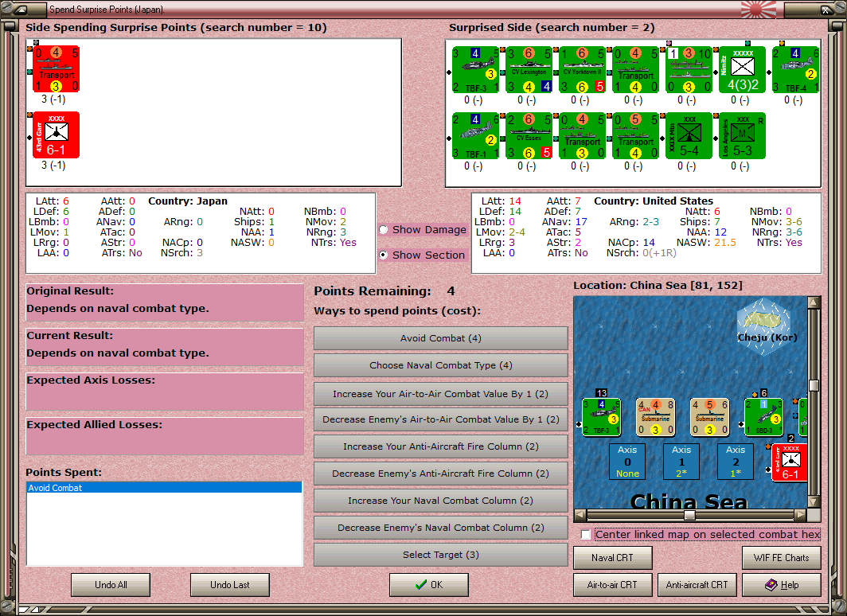The width and height of the screenshot is (847, 616).
Task: Select the Los Angeles 5-3 militia unit
Action: pyautogui.click(x=743, y=136)
